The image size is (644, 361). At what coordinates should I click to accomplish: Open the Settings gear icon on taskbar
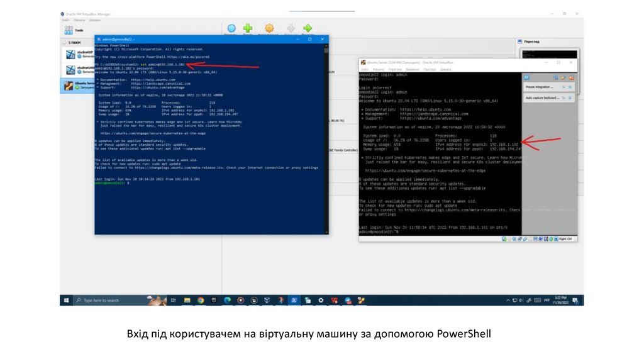(321, 301)
